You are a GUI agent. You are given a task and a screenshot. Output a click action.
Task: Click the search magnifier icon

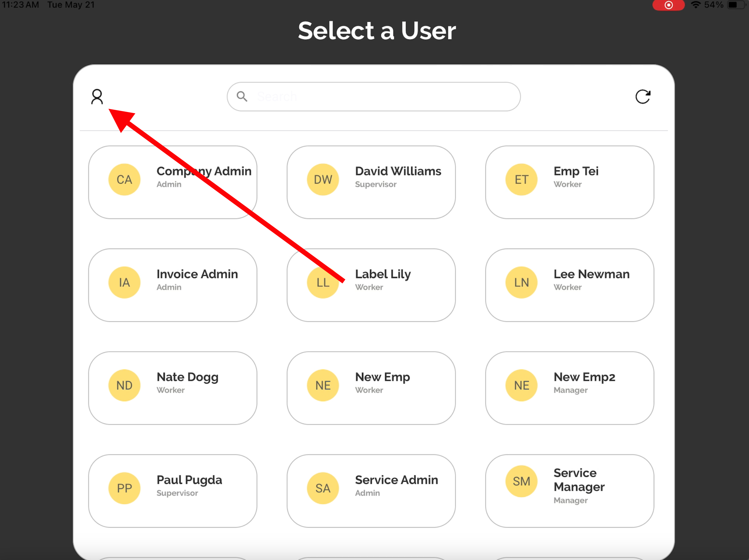(242, 96)
